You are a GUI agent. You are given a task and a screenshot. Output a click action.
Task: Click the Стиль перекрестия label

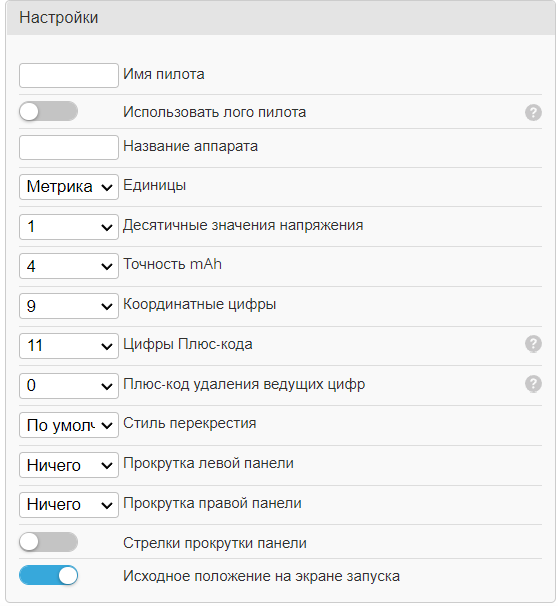coord(190,424)
